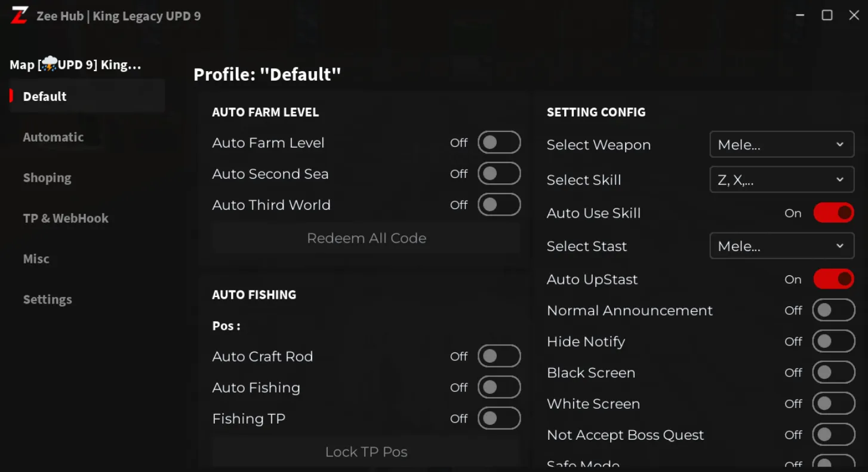Image resolution: width=868 pixels, height=472 pixels.
Task: Enable the Auto Farm Level toggle
Action: [x=499, y=143]
